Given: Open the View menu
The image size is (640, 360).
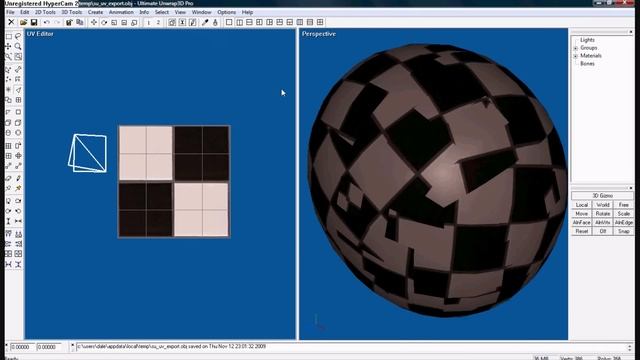Looking at the screenshot, I should click(180, 12).
